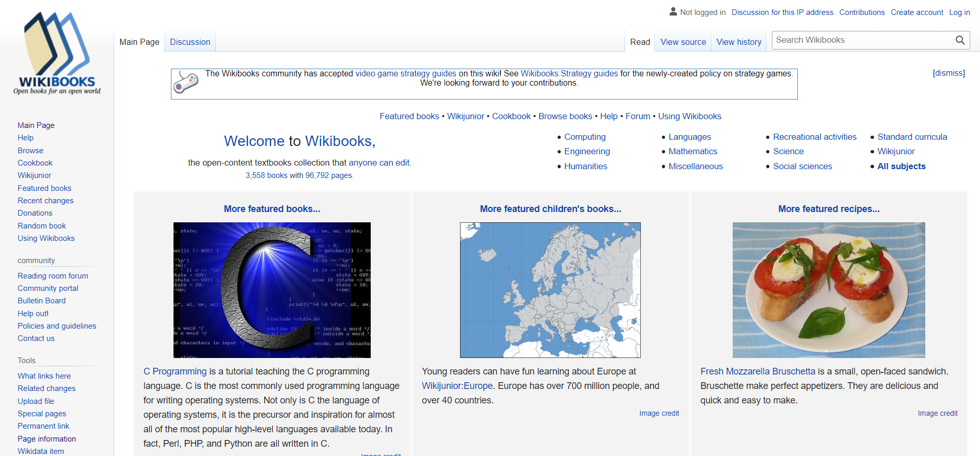Open Featured books in sidebar
Screen dimensions: 980x456
click(44, 188)
